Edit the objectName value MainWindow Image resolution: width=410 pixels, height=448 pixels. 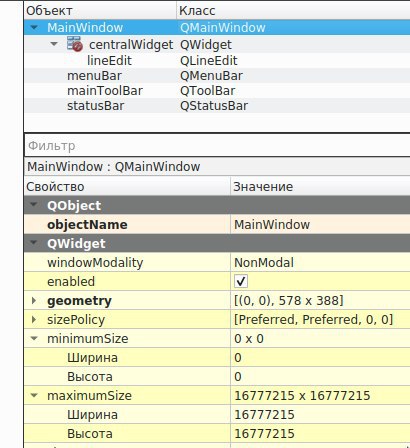[320, 224]
